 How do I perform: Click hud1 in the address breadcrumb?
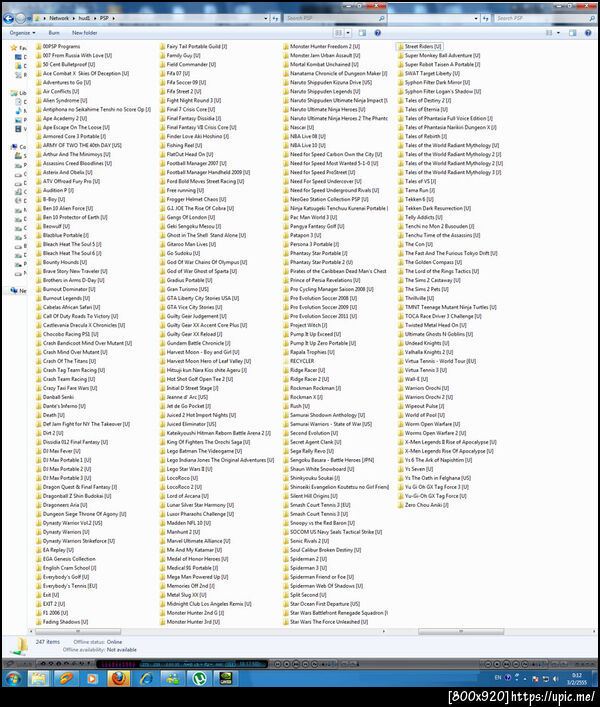point(84,18)
